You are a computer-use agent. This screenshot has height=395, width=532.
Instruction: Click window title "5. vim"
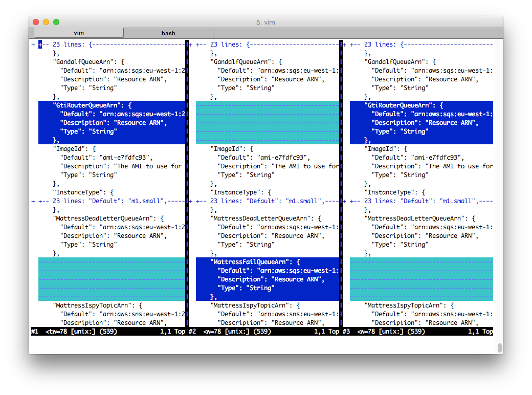(265, 23)
